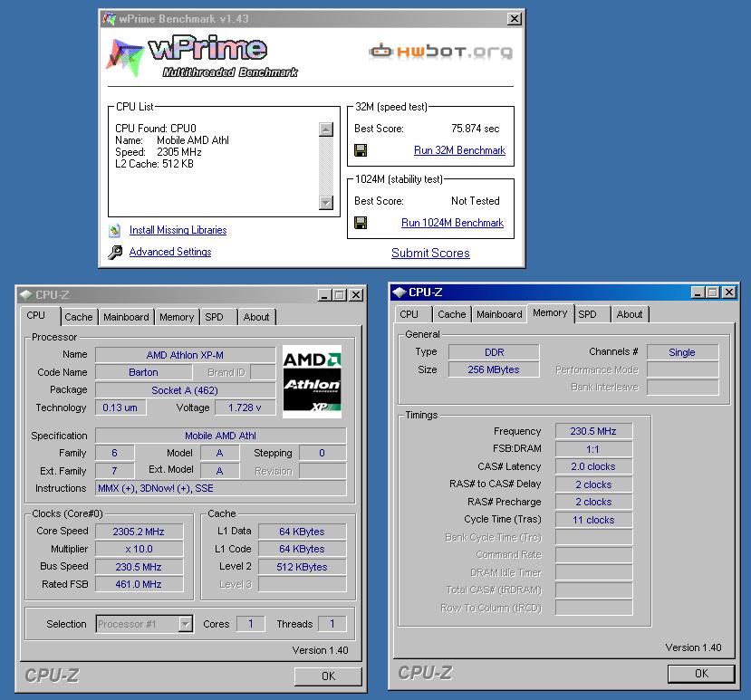Click the Bus Speed value 230.5 MHz
This screenshot has height=700, width=751.
(139, 567)
